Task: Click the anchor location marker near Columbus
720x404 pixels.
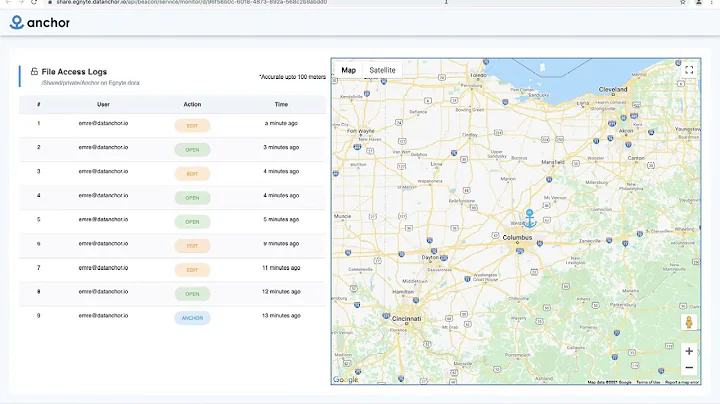Action: (529, 218)
